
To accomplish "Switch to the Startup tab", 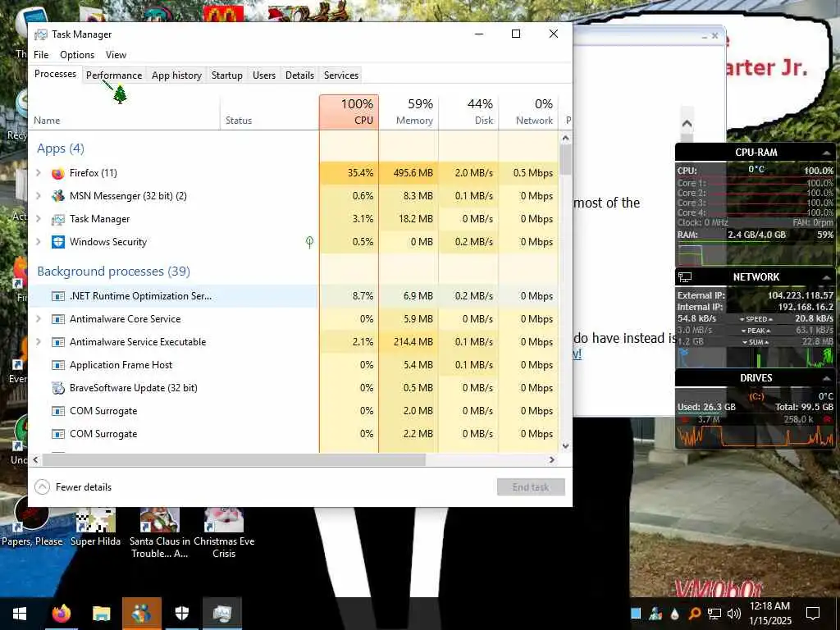I will tap(227, 75).
